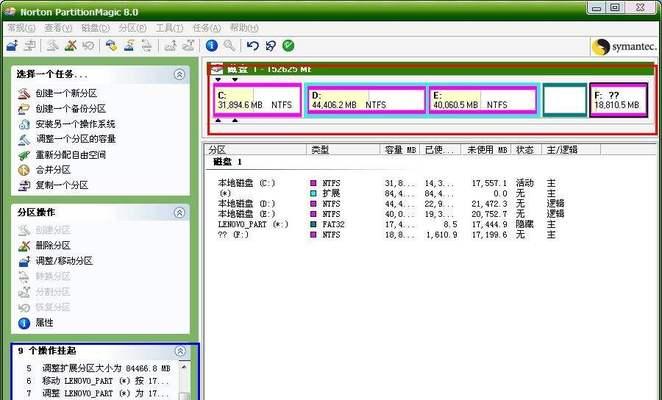Undo the last operation via toolbar arrow

point(252,46)
